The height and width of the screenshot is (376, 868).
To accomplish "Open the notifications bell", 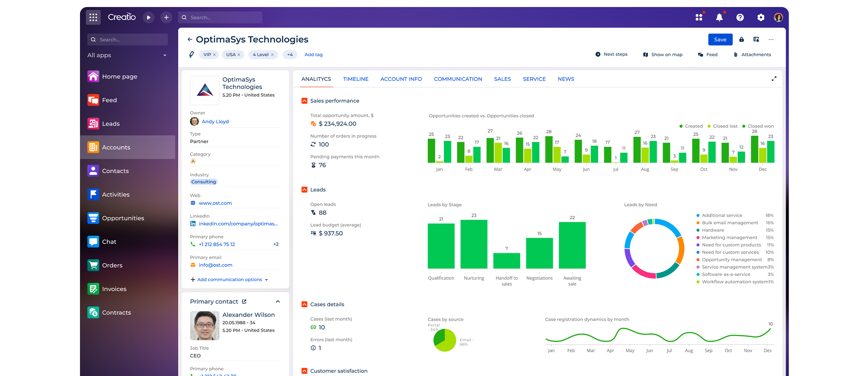I will tap(719, 17).
